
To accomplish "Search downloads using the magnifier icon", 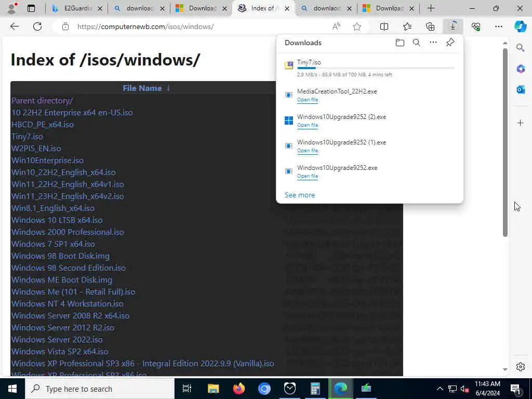I will tap(417, 43).
